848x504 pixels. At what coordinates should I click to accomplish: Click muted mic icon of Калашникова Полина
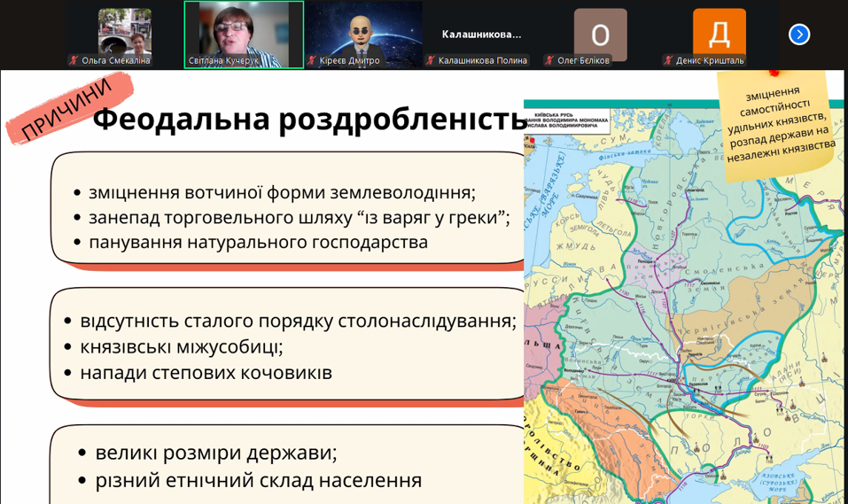pyautogui.click(x=431, y=60)
